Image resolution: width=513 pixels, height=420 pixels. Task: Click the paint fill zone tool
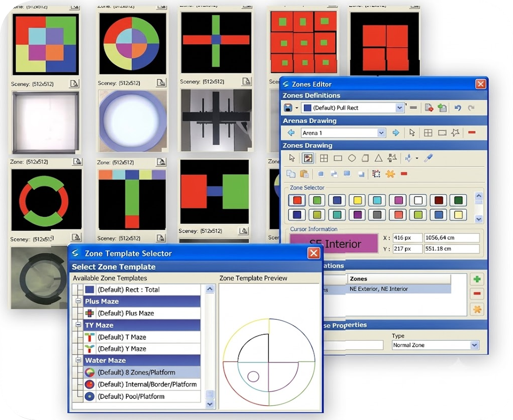point(408,158)
